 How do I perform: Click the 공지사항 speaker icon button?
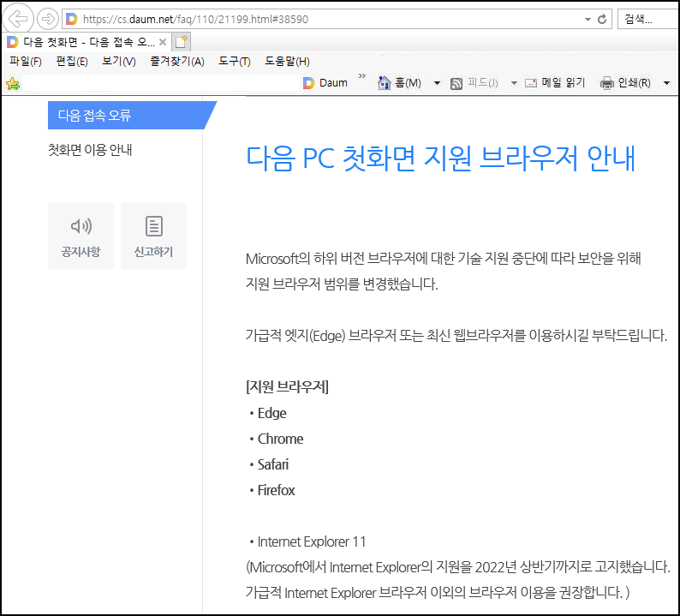pyautogui.click(x=81, y=236)
